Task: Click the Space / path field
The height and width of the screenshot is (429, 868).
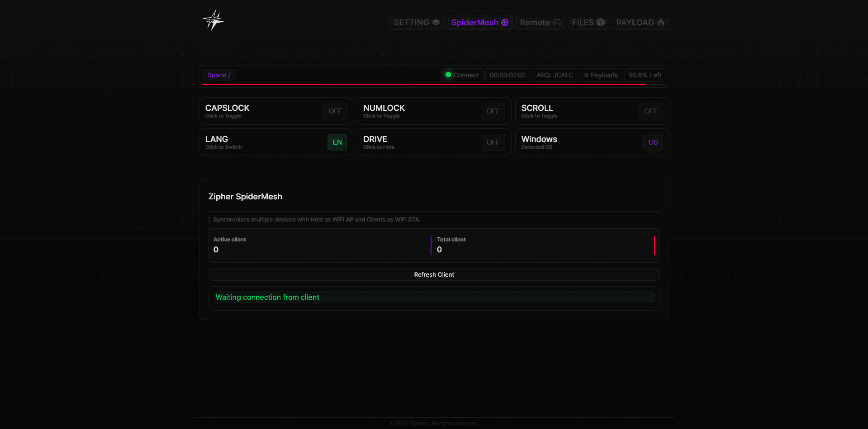Action: pos(219,75)
